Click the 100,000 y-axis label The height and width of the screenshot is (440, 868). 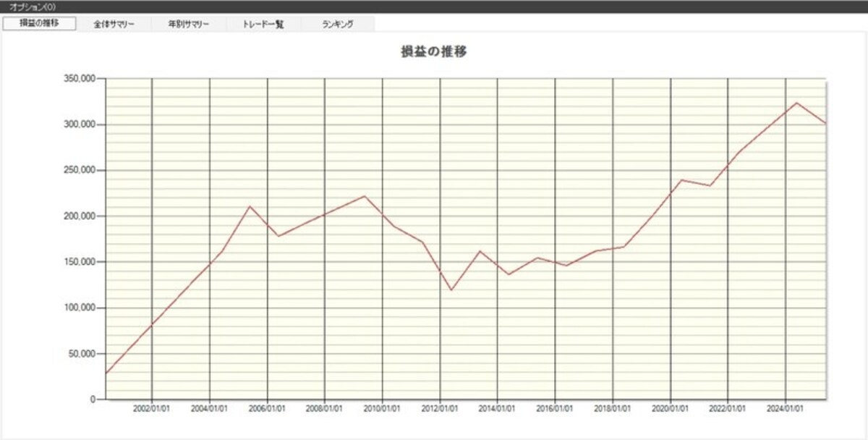click(80, 308)
